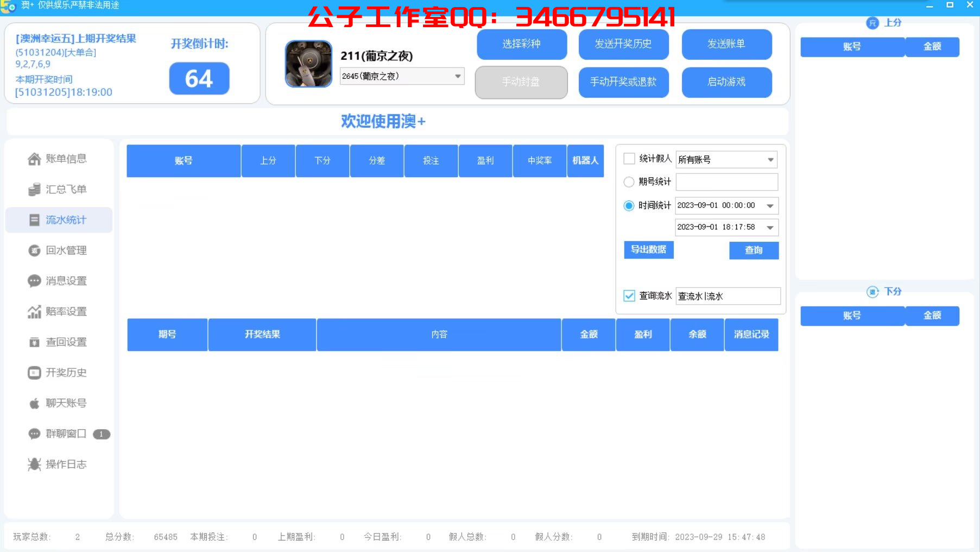Image resolution: width=980 pixels, height=552 pixels.
Task: Click the coins icon beside 汇总飞单
Action: [34, 189]
